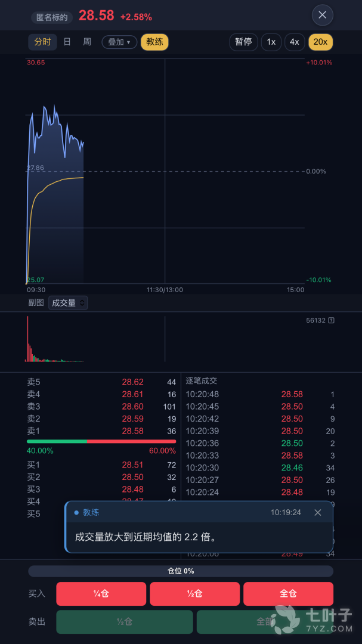
Task: Select the 卖1 price 28.58
Action: (133, 431)
